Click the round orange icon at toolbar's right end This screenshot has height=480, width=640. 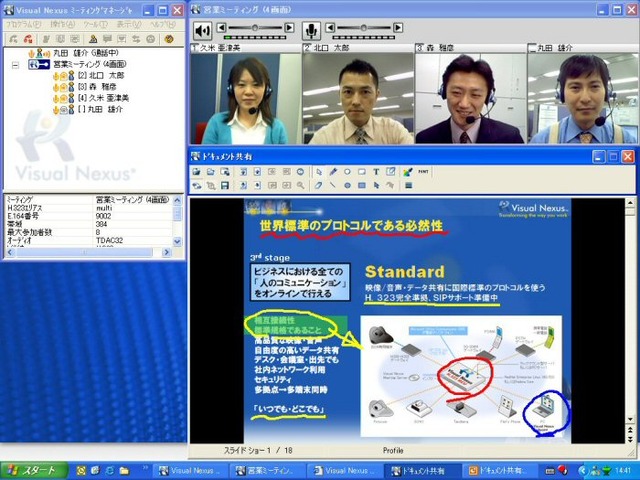pyautogui.click(x=169, y=39)
